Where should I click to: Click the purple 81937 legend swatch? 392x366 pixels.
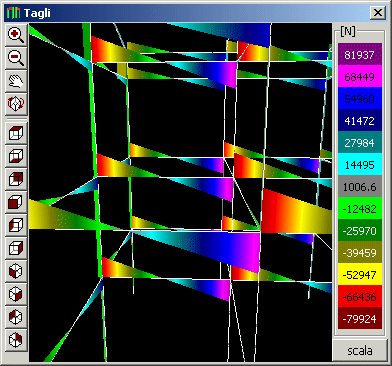(360, 54)
